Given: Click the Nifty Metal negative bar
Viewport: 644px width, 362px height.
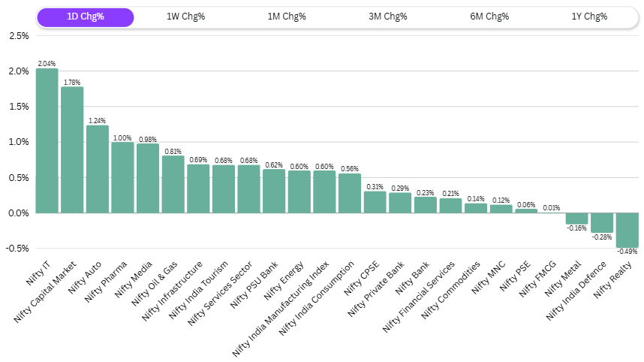Looking at the screenshot, I should (576, 219).
